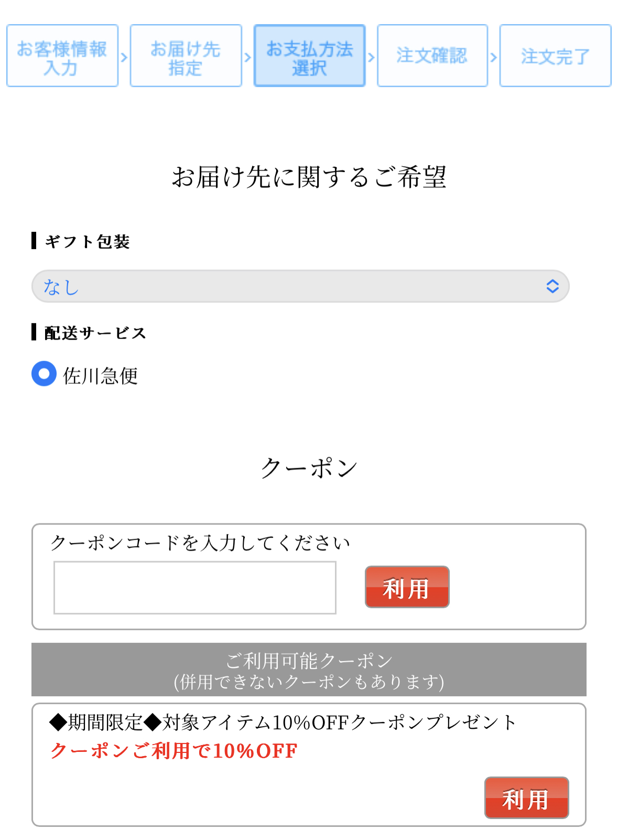Screen dimensions: 618x840
Task: Go to お客様情報入力 step
Action: point(62,56)
